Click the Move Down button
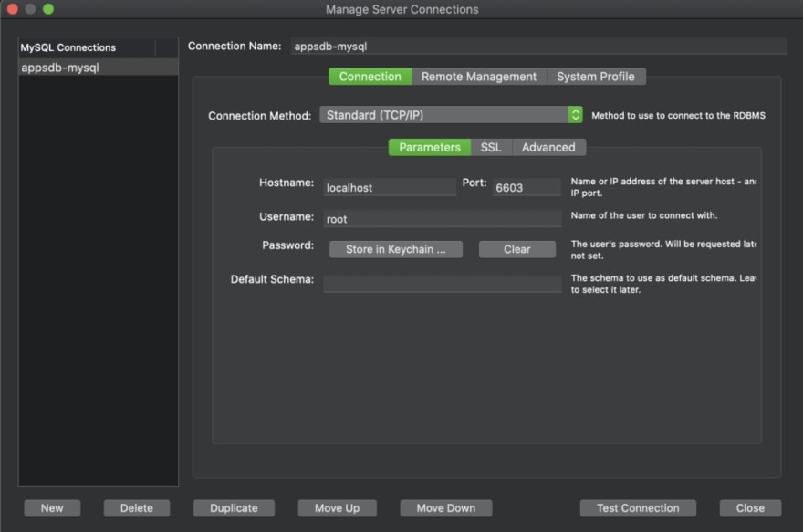 coord(446,508)
